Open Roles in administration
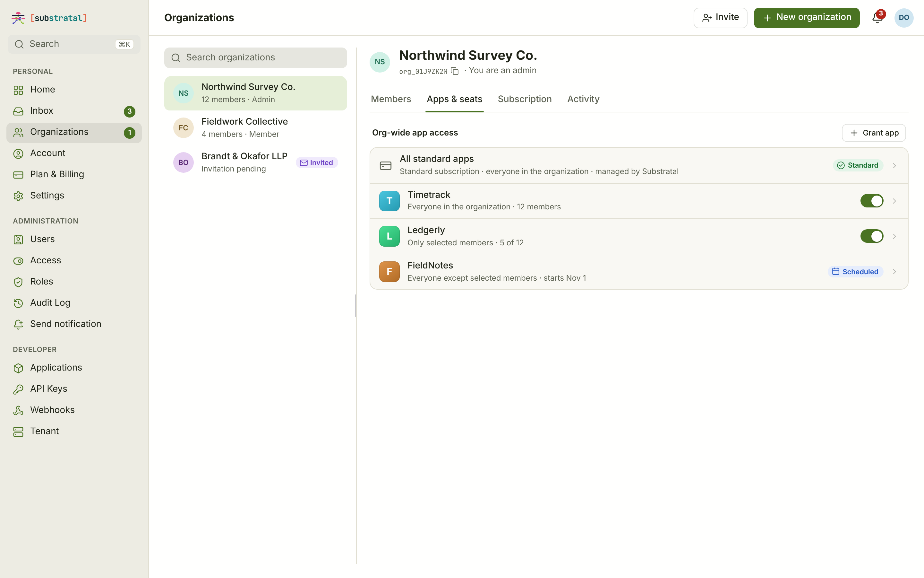The width and height of the screenshot is (924, 578). [74, 282]
